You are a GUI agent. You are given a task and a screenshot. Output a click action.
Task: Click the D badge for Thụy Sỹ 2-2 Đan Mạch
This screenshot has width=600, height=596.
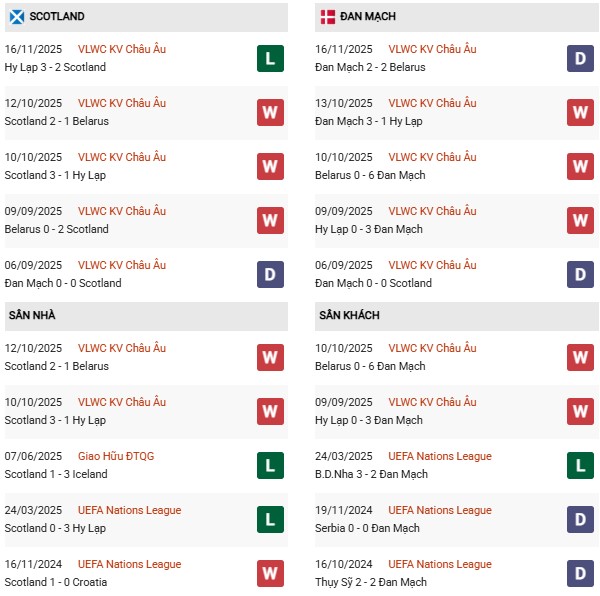click(x=581, y=573)
